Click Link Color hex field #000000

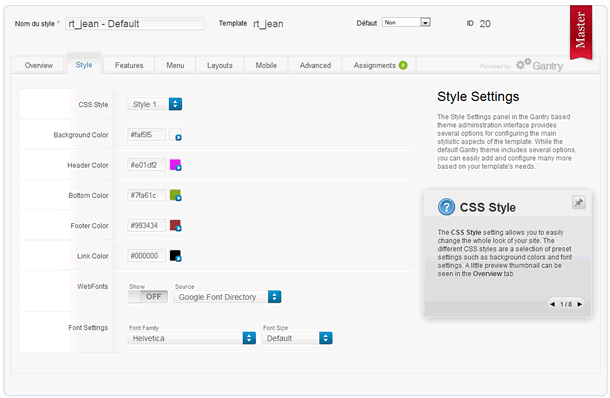pos(147,256)
